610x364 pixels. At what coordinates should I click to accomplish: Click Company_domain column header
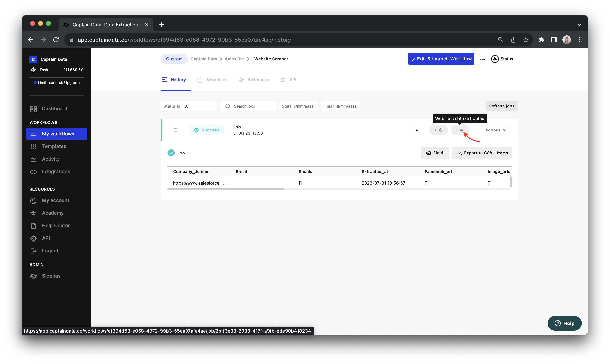(x=191, y=172)
